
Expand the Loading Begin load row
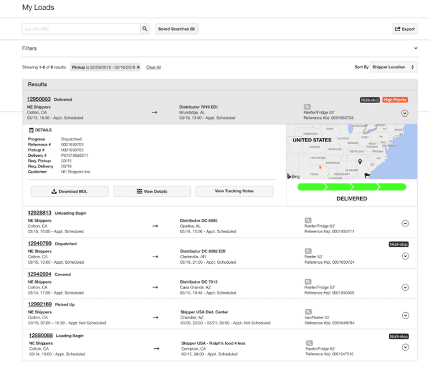(405, 347)
